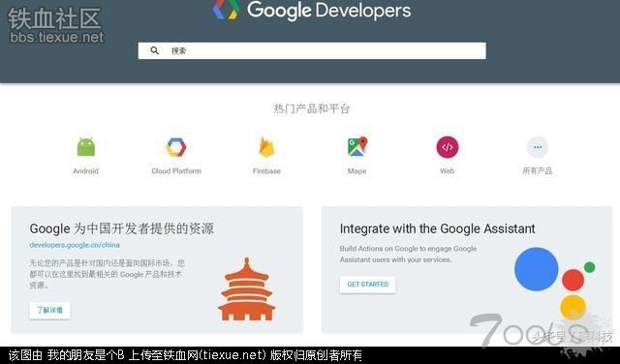The width and height of the screenshot is (620, 364).
Task: Click the magnifier search icon
Action: tap(155, 50)
